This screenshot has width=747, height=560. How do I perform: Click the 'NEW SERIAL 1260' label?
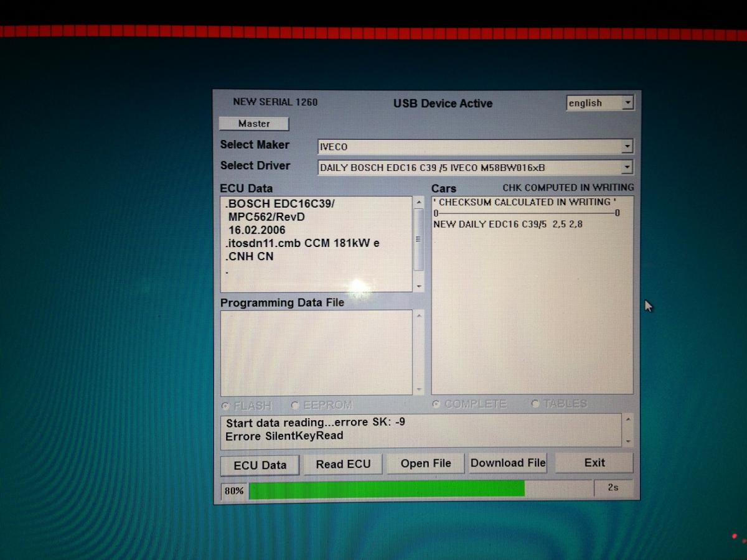tap(275, 102)
